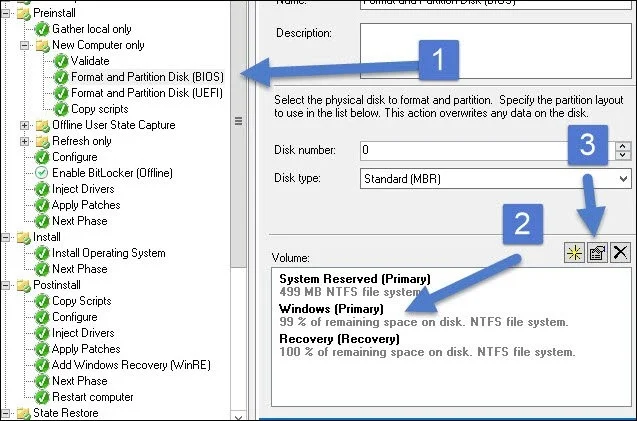Click Restart computer step icon
This screenshot has height=421, width=637.
(x=42, y=397)
